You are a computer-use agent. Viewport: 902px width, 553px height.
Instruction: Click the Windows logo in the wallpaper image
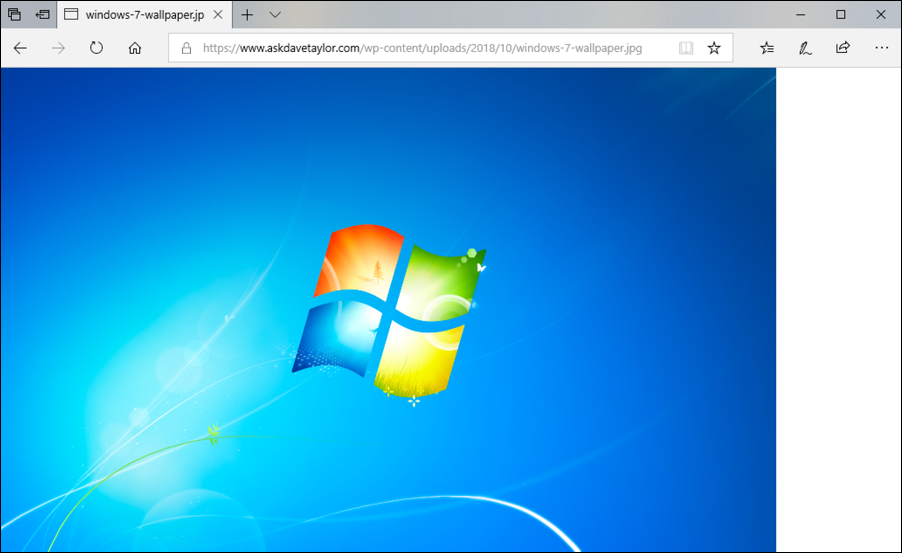[390, 310]
